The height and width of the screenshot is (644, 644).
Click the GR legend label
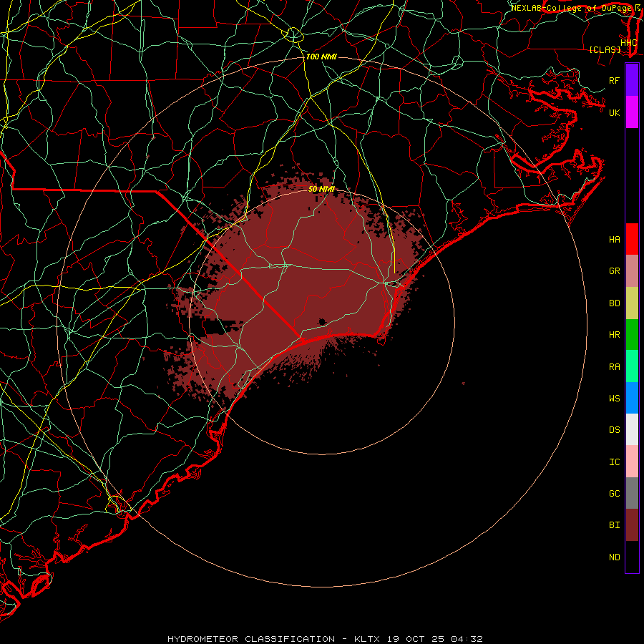[614, 271]
